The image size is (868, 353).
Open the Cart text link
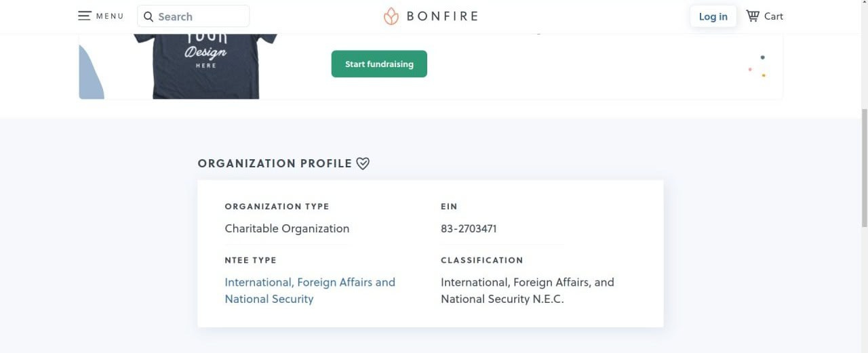pyautogui.click(x=774, y=16)
